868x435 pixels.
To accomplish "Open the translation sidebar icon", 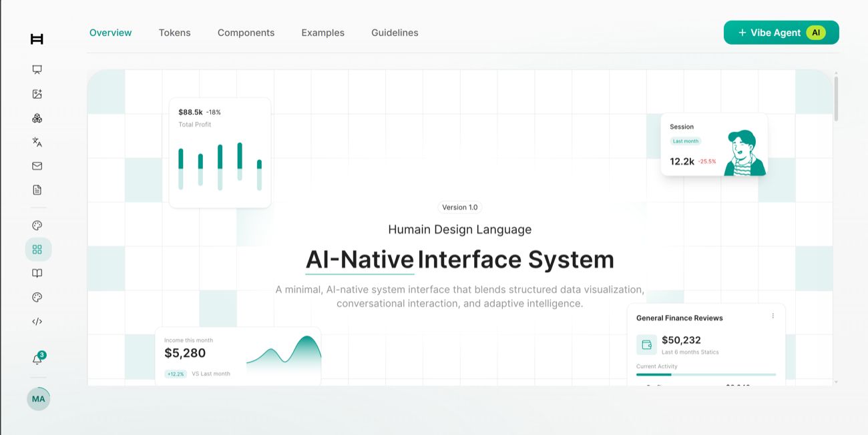I will (37, 142).
